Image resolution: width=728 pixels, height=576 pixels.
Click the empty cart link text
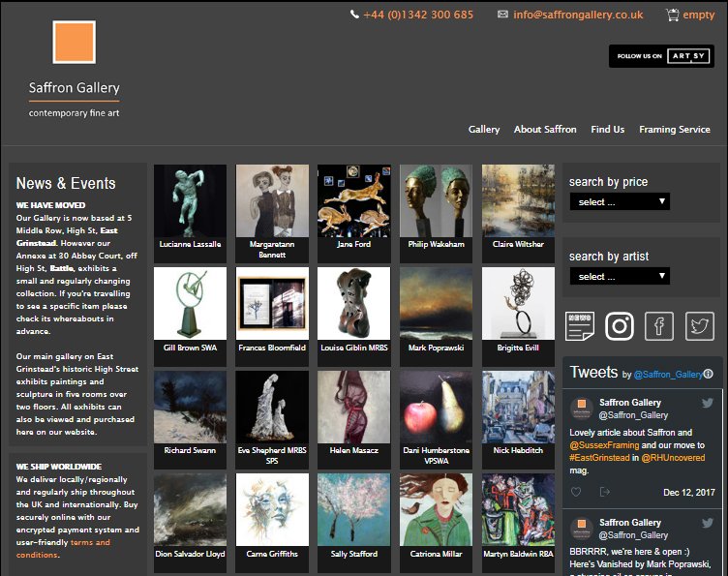(698, 15)
